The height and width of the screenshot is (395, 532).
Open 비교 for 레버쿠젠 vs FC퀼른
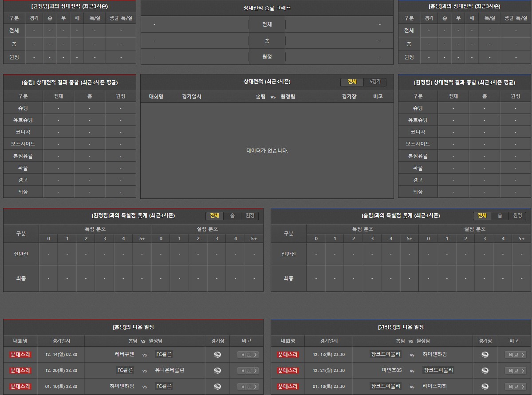[x=248, y=355]
